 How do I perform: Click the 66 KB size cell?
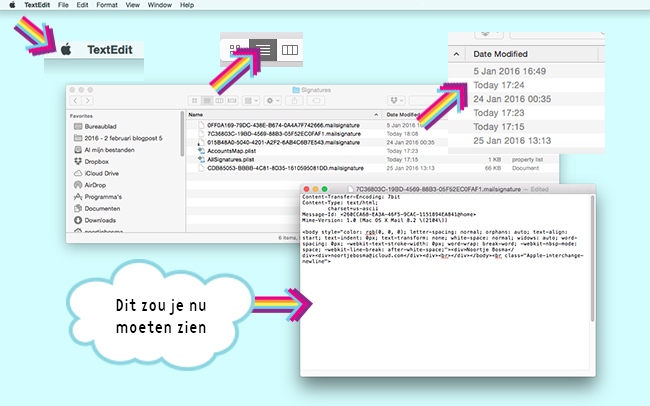pyautogui.click(x=493, y=168)
